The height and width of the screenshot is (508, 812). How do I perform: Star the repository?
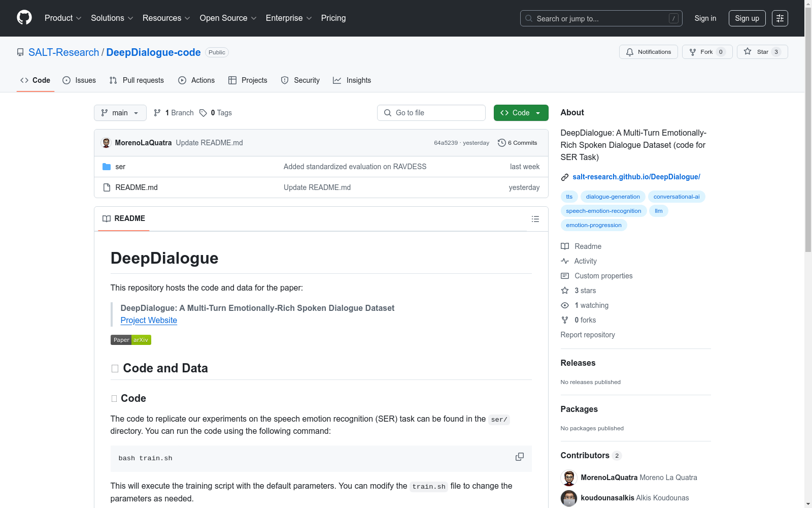(x=762, y=52)
